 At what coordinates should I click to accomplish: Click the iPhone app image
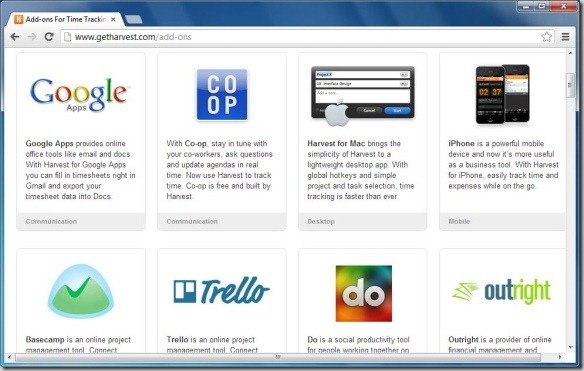[502, 95]
